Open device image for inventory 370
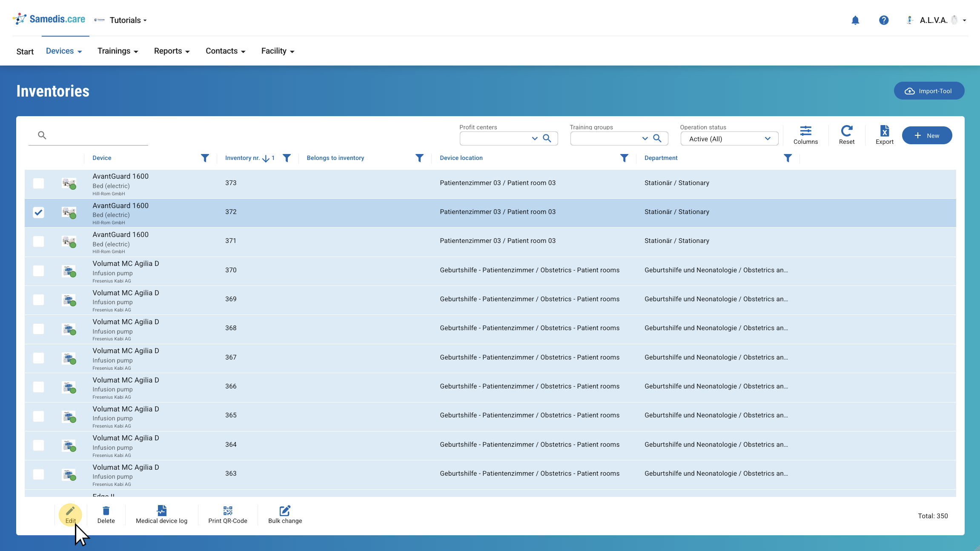 69,271
